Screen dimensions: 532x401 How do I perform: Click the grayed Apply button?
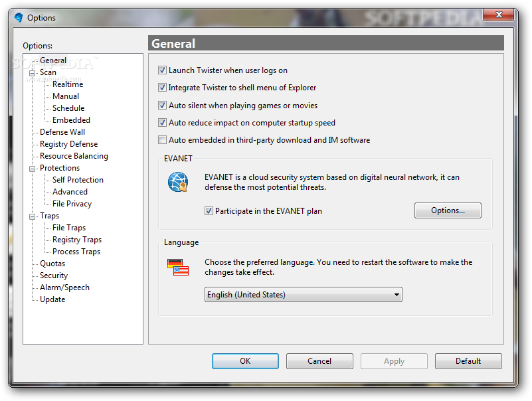pyautogui.click(x=394, y=361)
